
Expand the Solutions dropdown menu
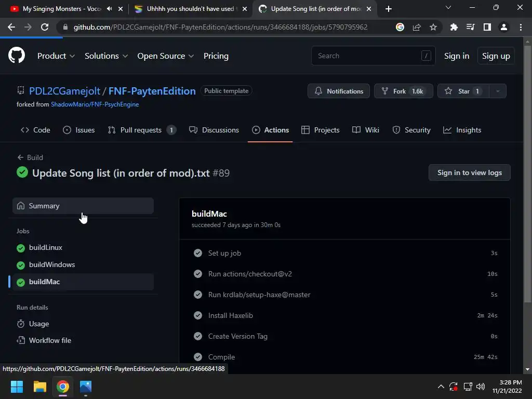click(x=106, y=56)
